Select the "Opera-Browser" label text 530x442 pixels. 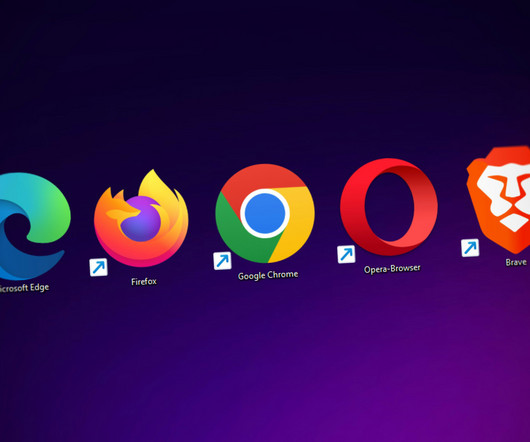point(392,269)
